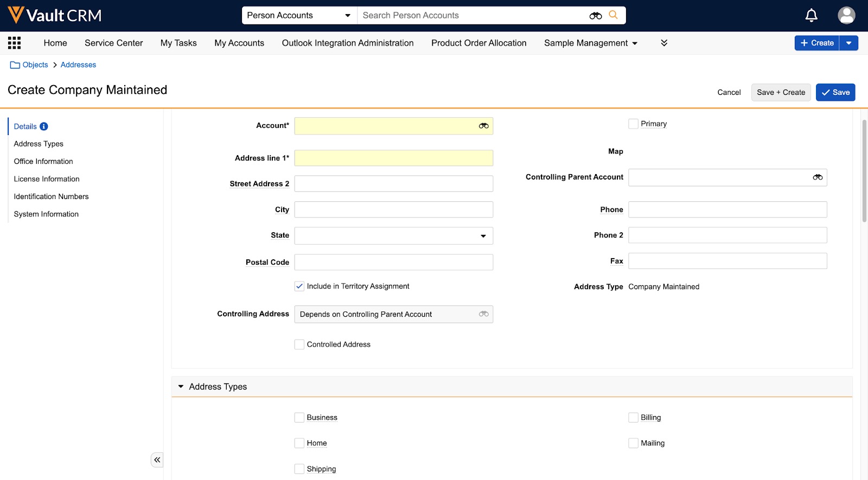Enable the Primary checkbox

pos(633,124)
